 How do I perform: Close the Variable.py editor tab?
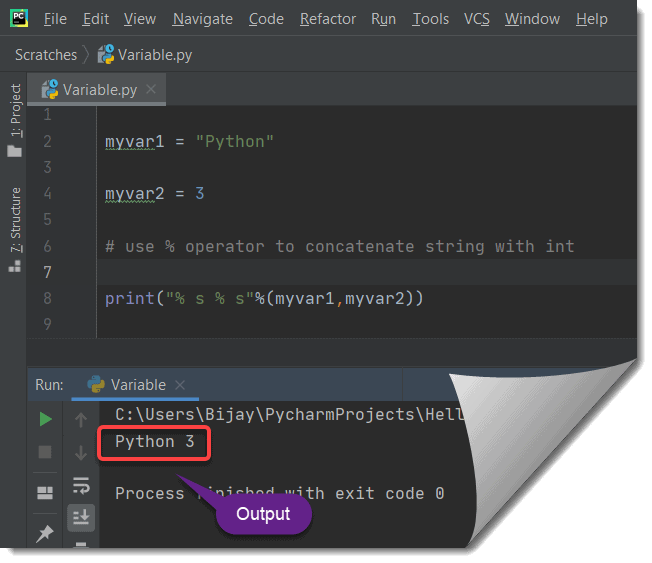151,89
